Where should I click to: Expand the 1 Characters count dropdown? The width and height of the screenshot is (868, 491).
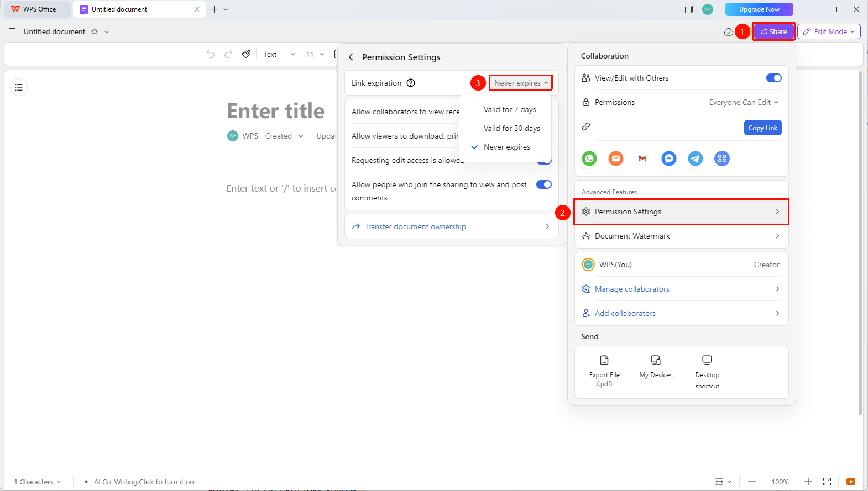click(38, 482)
